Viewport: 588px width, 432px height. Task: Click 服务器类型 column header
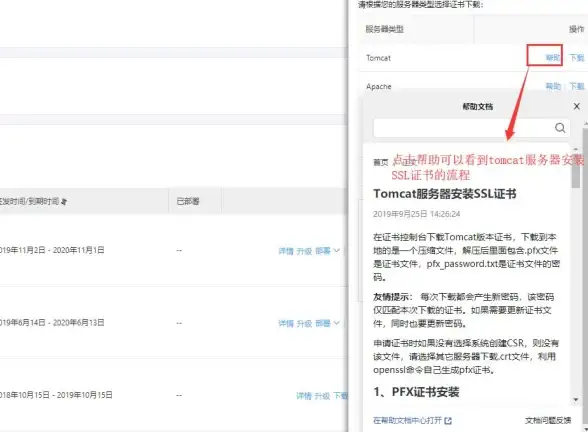(x=385, y=29)
